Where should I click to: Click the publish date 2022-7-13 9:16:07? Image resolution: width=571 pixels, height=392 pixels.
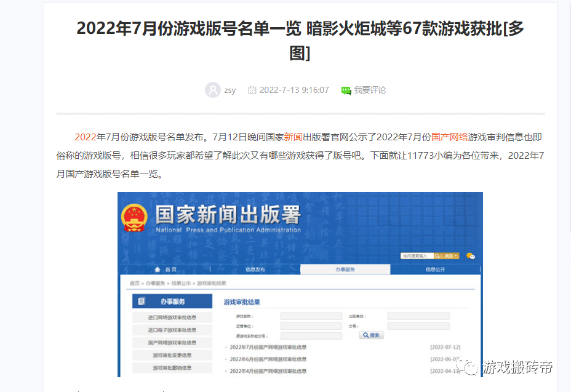pos(294,90)
